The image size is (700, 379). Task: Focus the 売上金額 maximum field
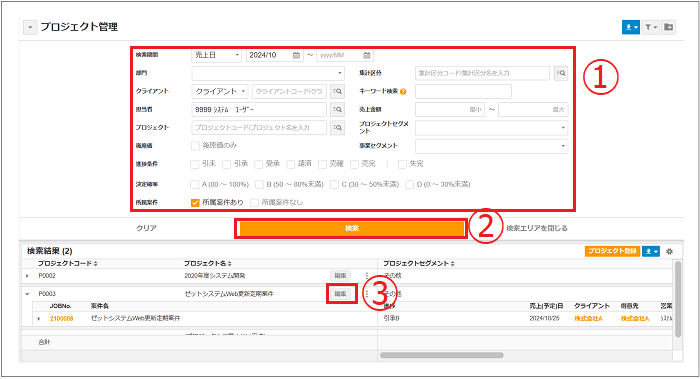click(533, 109)
